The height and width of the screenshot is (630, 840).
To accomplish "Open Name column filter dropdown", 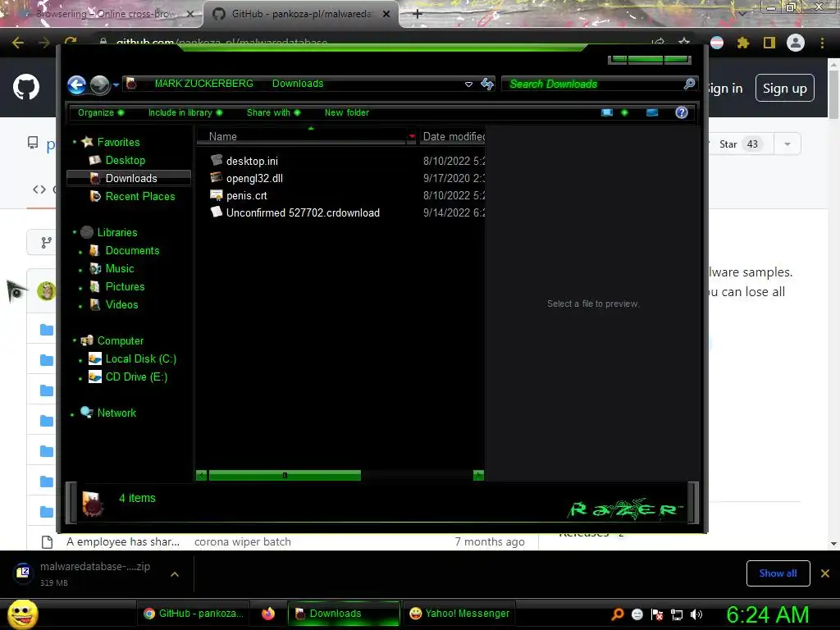I will [412, 137].
